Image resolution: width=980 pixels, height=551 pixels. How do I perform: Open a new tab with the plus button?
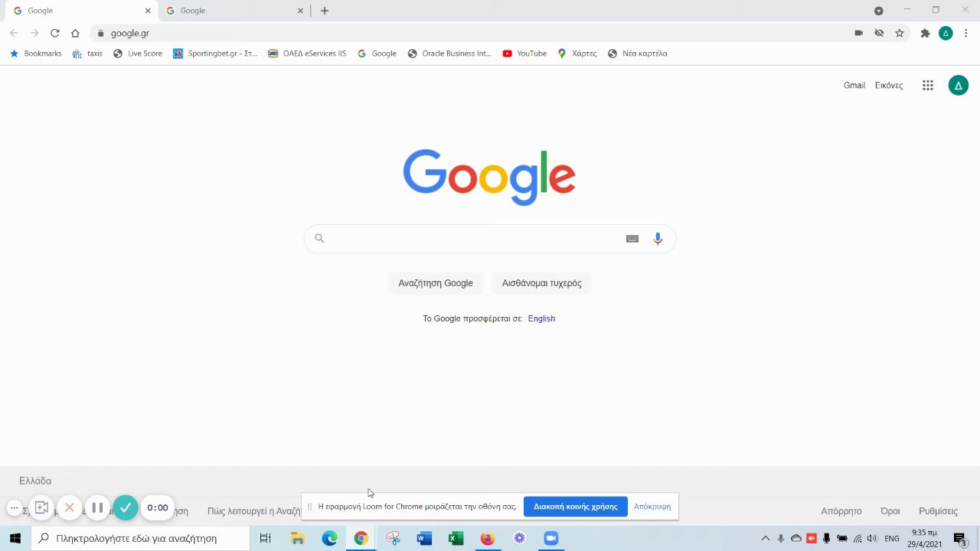325,11
